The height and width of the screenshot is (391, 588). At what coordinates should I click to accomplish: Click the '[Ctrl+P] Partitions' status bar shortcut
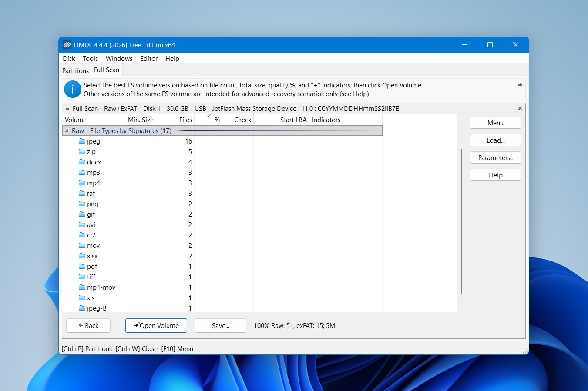coord(87,348)
